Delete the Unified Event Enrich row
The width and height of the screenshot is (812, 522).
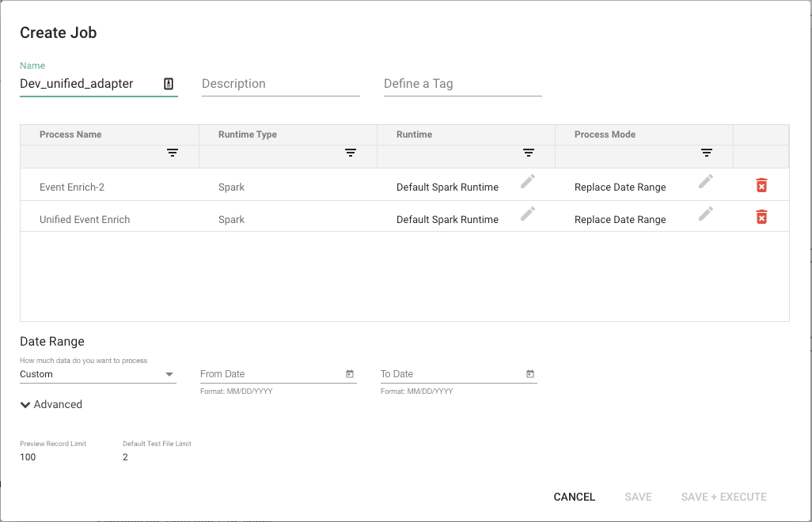click(x=761, y=217)
